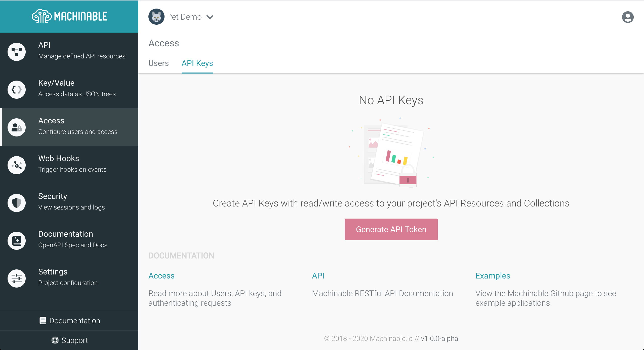644x350 pixels.
Task: Click Generate API Token button
Action: pos(391,229)
